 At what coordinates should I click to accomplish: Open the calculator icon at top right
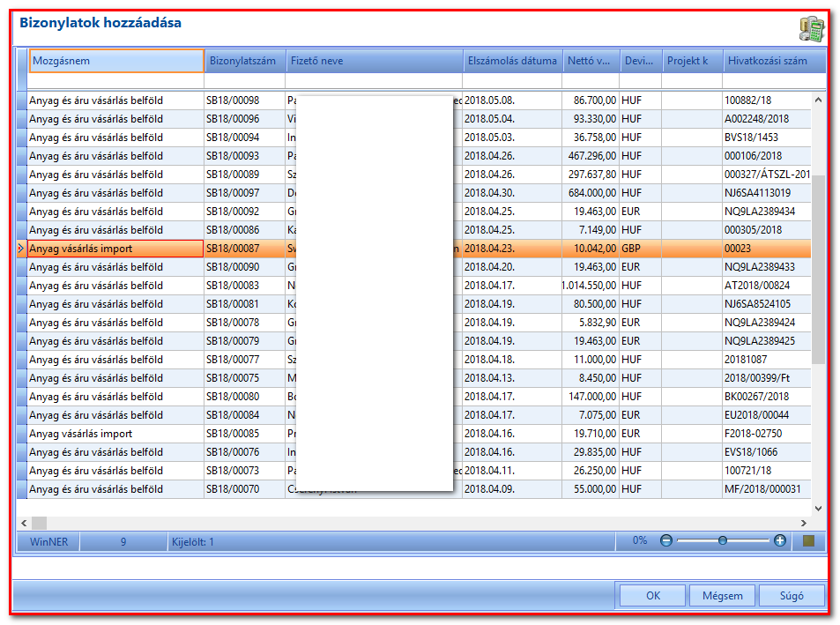click(x=812, y=29)
